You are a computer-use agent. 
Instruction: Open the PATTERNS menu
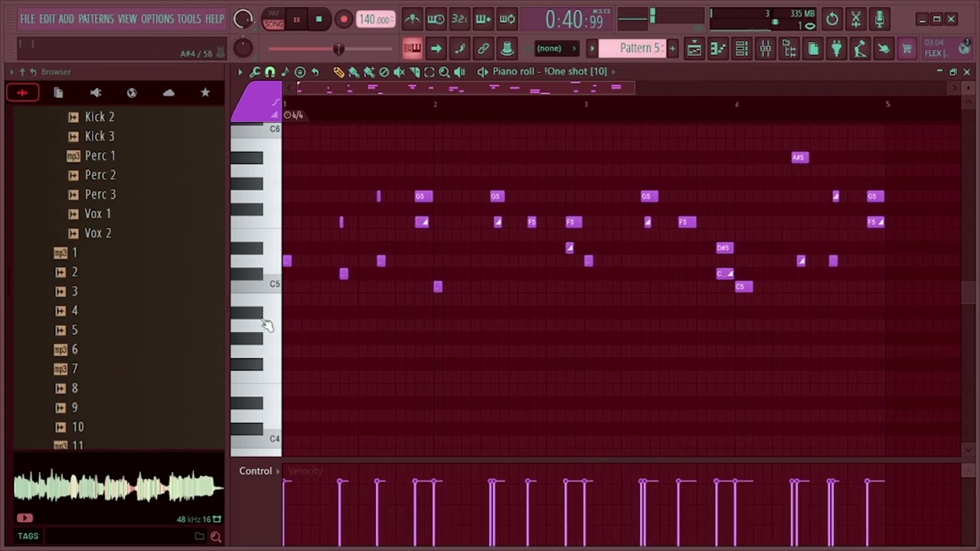[x=96, y=19]
